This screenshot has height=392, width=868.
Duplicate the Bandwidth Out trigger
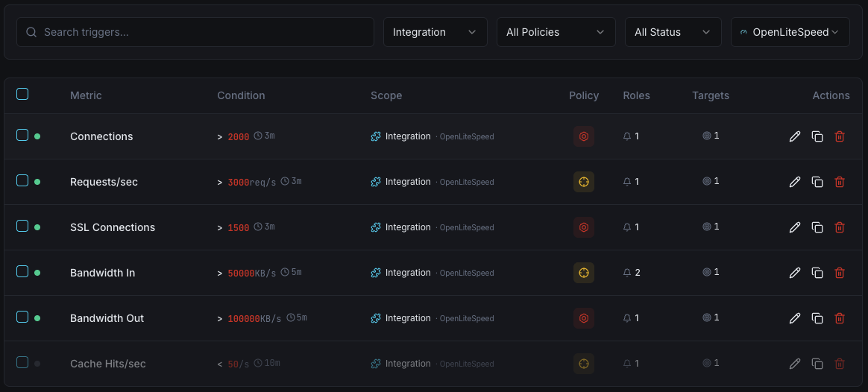[x=817, y=318]
